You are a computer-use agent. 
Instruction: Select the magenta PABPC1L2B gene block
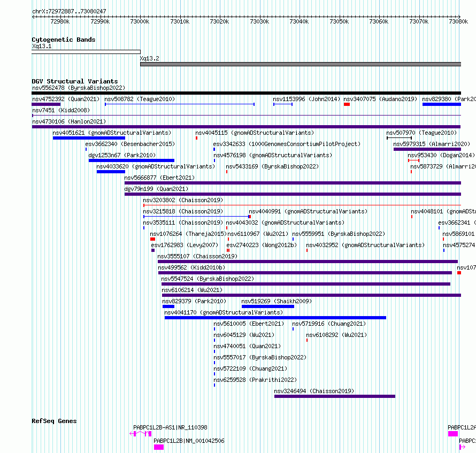pyautogui.click(x=159, y=447)
